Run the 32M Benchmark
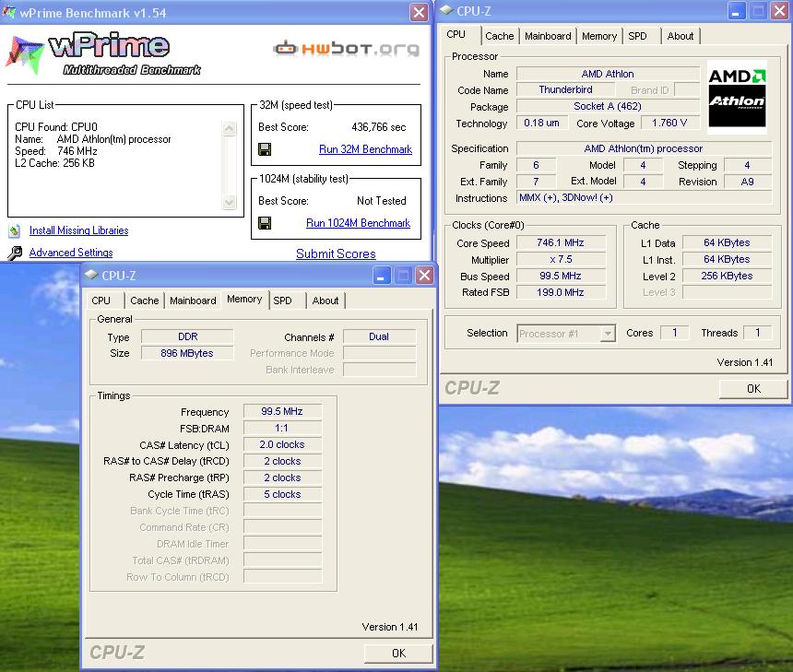Screen dimensions: 793x672 pyautogui.click(x=365, y=149)
